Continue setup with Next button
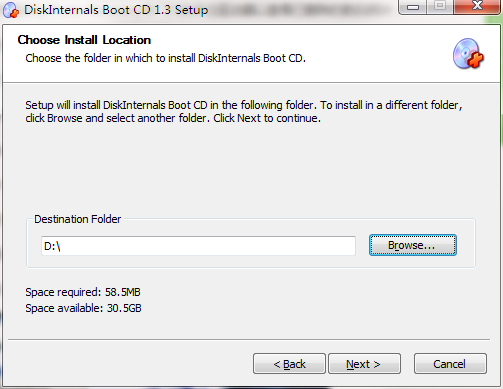The width and height of the screenshot is (503, 389). point(365,364)
